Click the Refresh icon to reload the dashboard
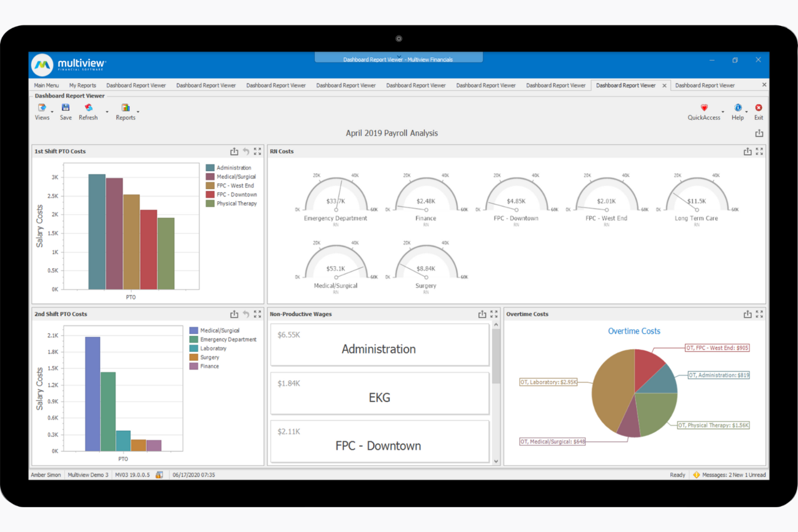This screenshot has width=798, height=532. tap(87, 108)
